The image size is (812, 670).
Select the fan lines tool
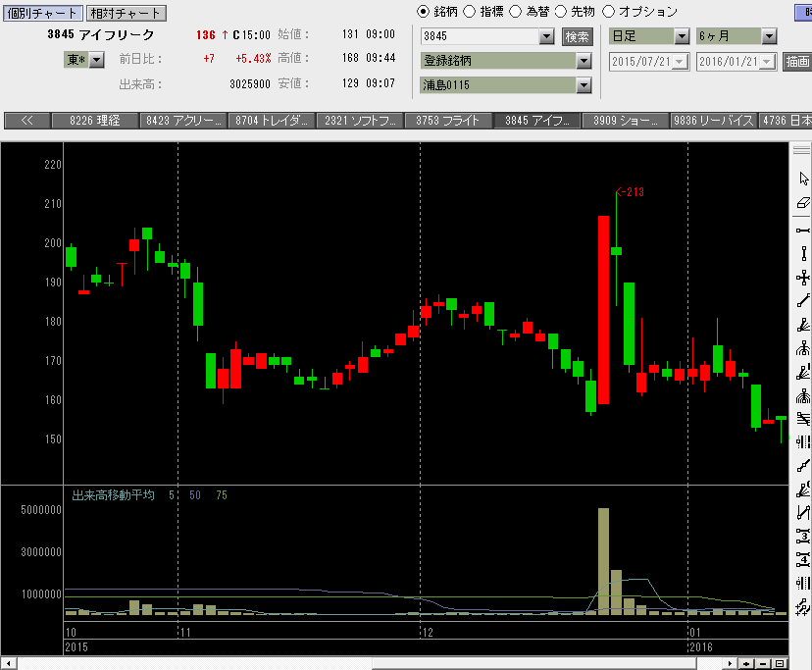point(803,325)
